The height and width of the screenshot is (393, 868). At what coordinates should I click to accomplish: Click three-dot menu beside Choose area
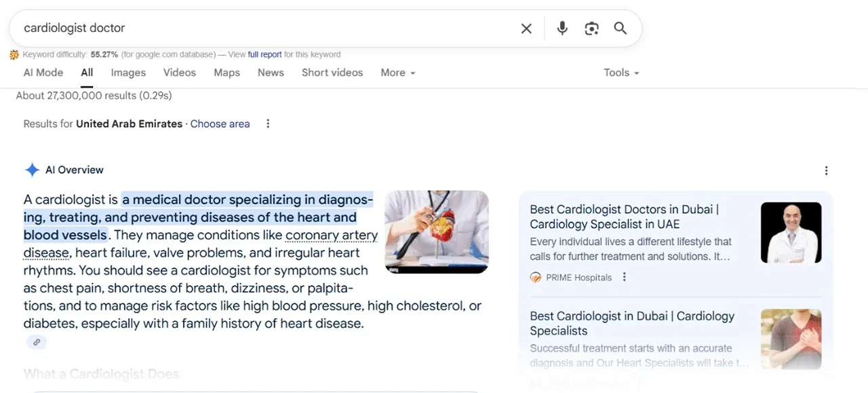click(x=268, y=124)
